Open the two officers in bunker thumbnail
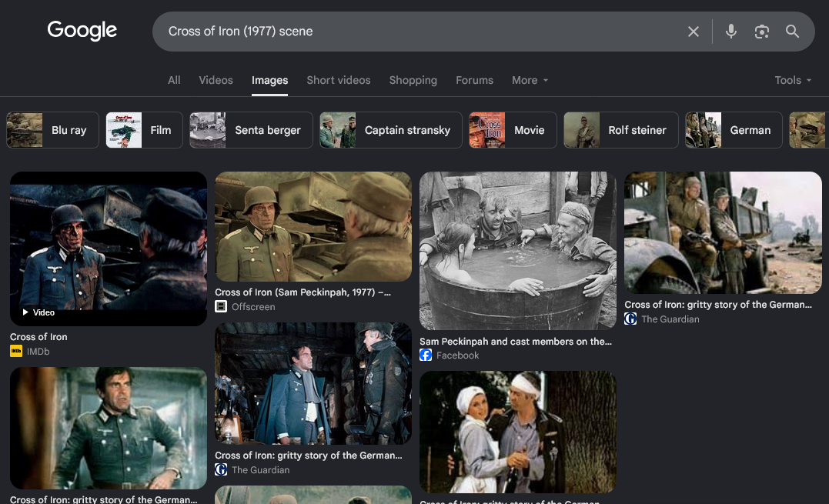The image size is (829, 504). point(313,383)
